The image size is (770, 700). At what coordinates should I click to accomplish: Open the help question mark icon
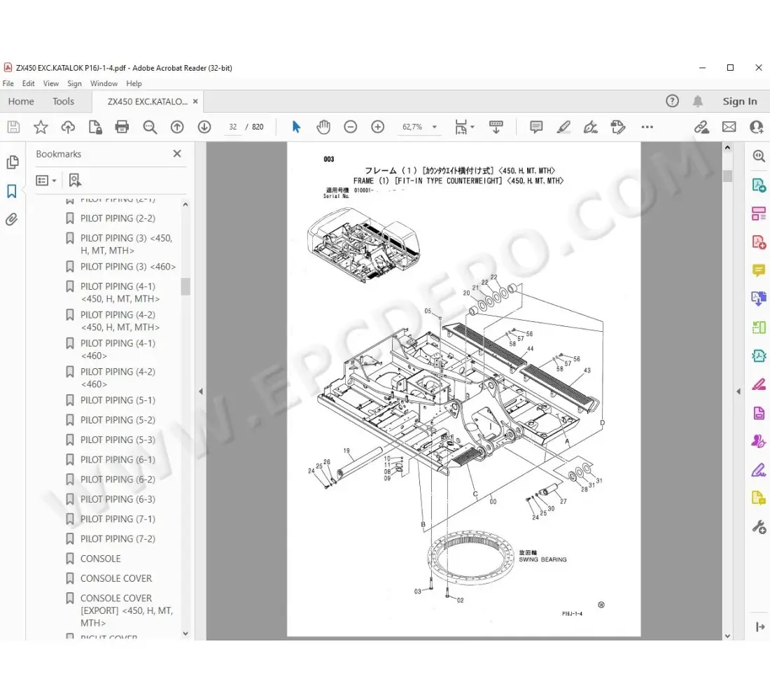tap(672, 101)
